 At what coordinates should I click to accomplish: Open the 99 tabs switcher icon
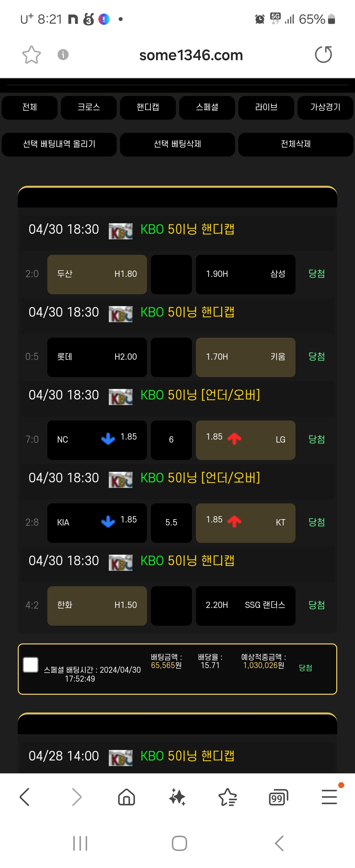click(x=278, y=797)
